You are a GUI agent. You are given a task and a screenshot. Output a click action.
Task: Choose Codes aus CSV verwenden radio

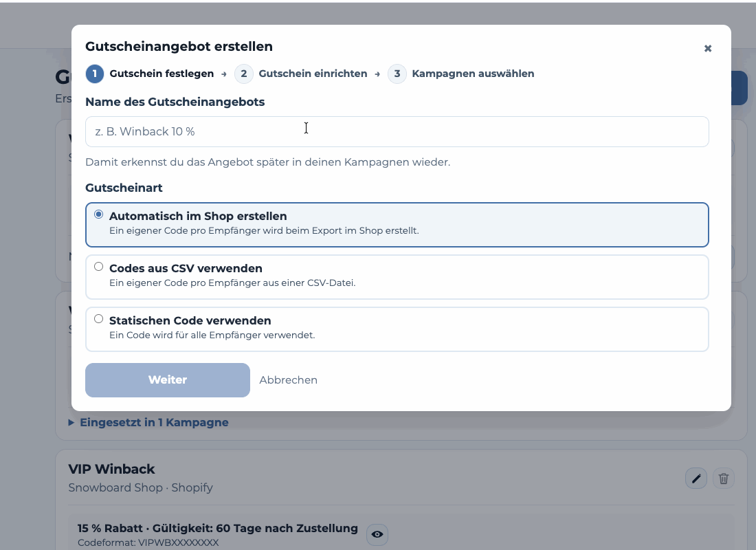pyautogui.click(x=98, y=266)
